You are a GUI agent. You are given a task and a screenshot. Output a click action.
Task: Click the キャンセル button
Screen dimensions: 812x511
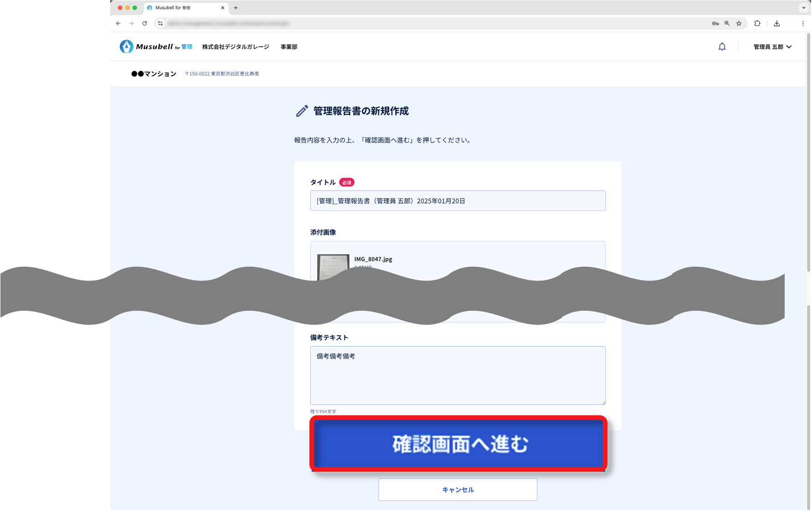[457, 490]
